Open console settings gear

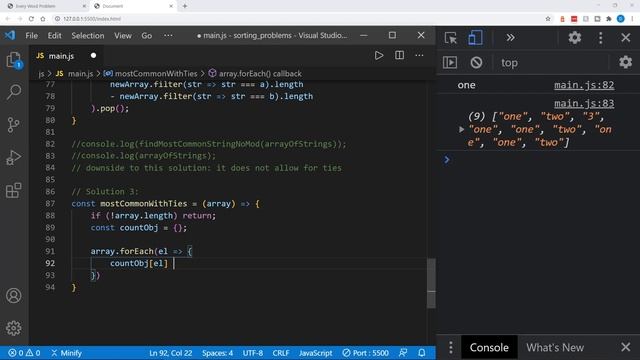[625, 62]
